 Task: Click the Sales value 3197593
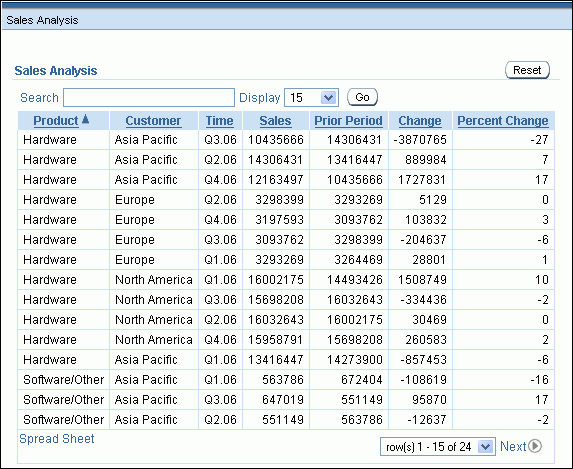279,220
